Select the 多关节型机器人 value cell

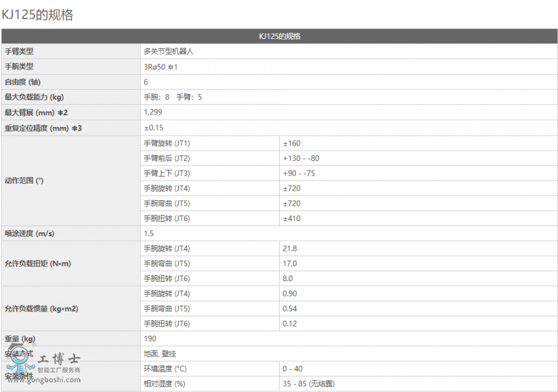coord(169,51)
